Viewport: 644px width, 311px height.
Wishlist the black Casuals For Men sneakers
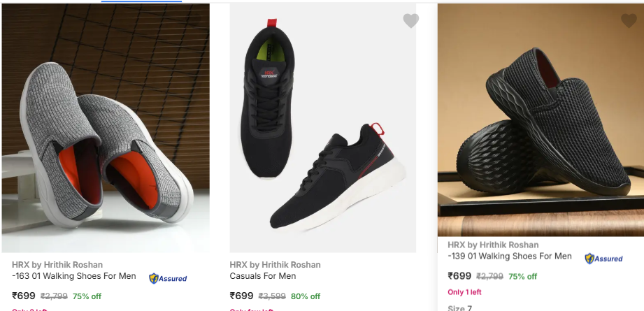411,21
